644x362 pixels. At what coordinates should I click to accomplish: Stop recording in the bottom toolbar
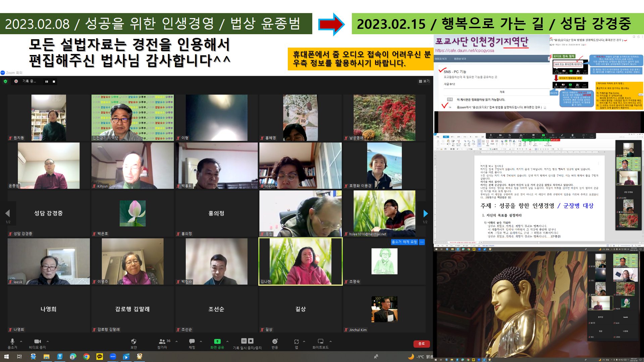click(251, 341)
